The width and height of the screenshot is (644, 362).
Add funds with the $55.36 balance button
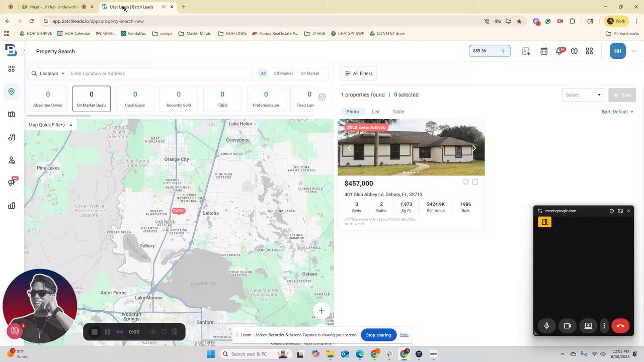coord(490,51)
